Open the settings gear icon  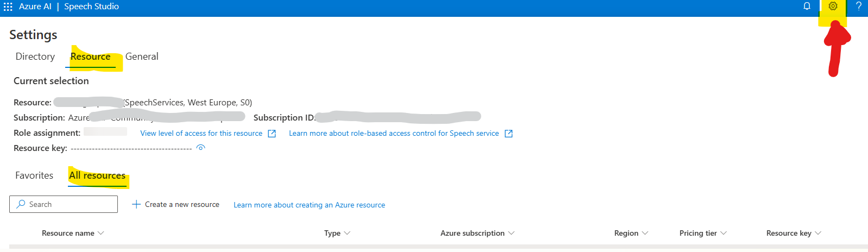point(833,6)
